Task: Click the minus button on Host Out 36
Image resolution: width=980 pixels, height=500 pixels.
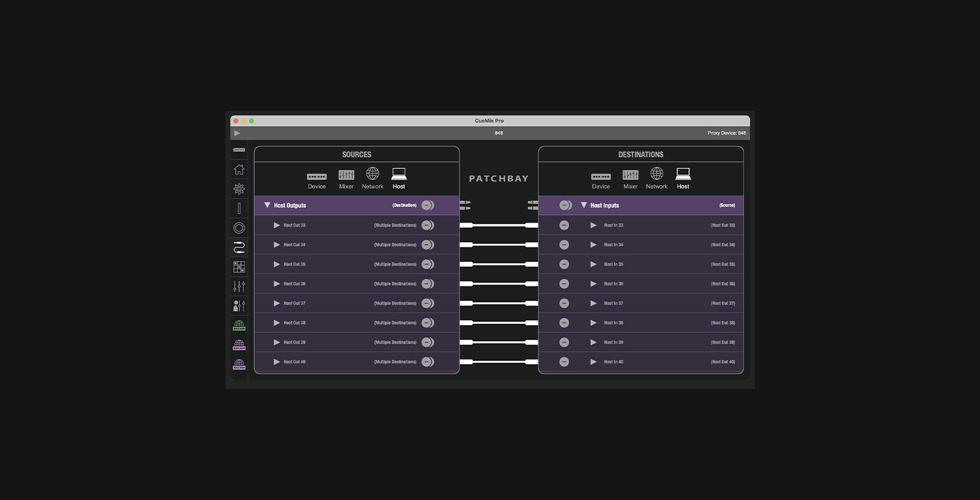Action: (427, 284)
